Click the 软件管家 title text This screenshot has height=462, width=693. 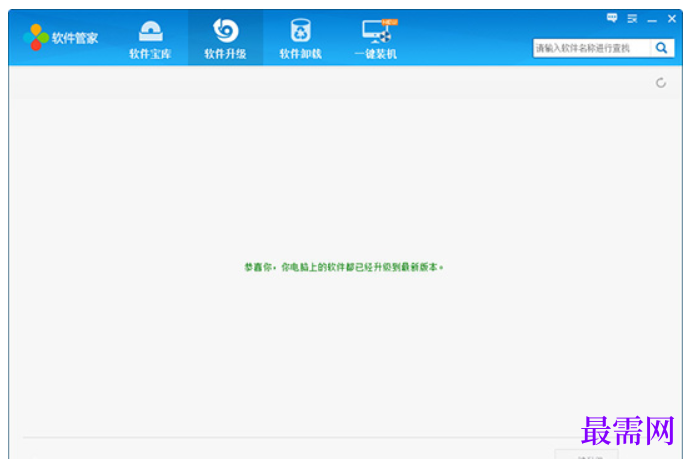[x=75, y=38]
